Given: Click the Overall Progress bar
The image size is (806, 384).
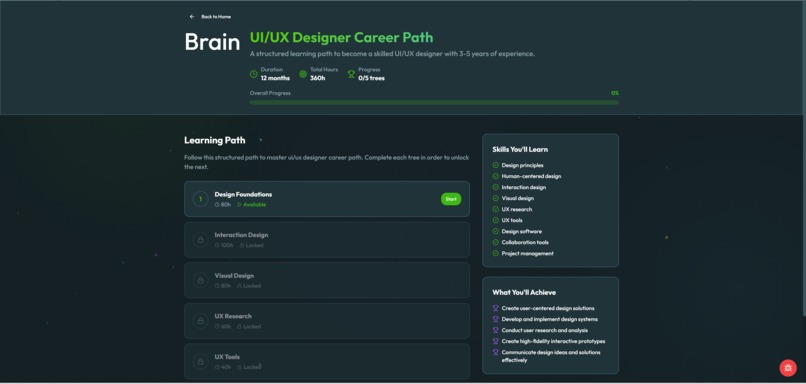Looking at the screenshot, I should (x=434, y=102).
